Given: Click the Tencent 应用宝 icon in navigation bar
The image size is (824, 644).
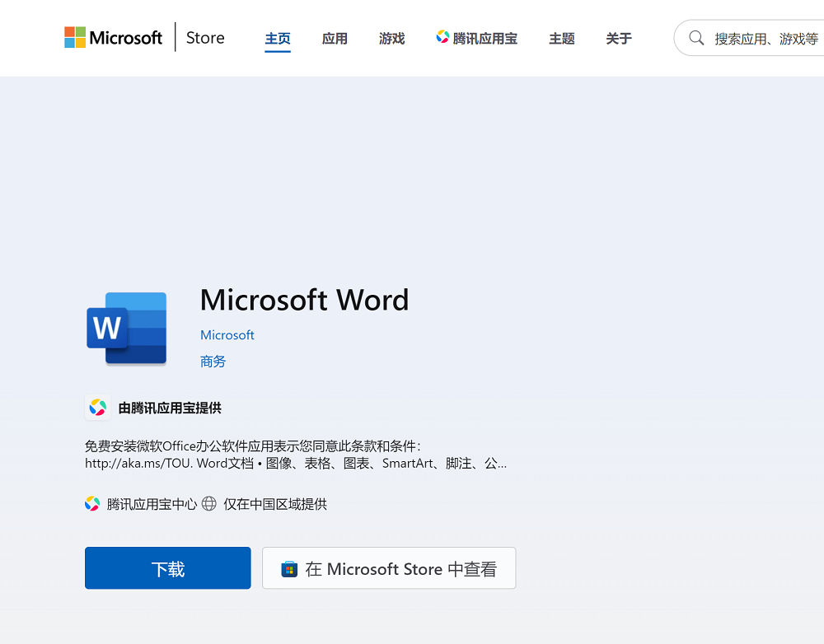Looking at the screenshot, I should click(442, 37).
